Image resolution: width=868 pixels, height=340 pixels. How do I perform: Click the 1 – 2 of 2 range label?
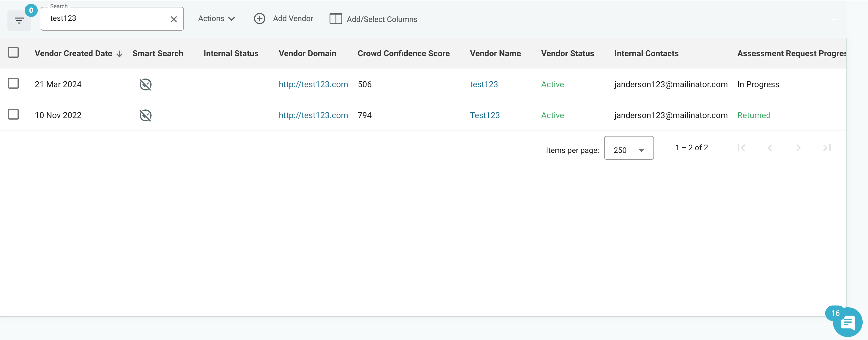click(x=691, y=148)
